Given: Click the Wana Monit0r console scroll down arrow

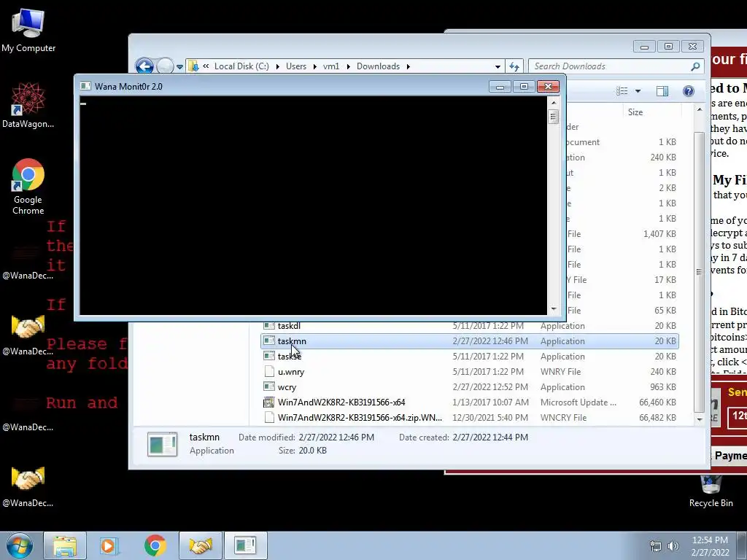Looking at the screenshot, I should click(554, 309).
